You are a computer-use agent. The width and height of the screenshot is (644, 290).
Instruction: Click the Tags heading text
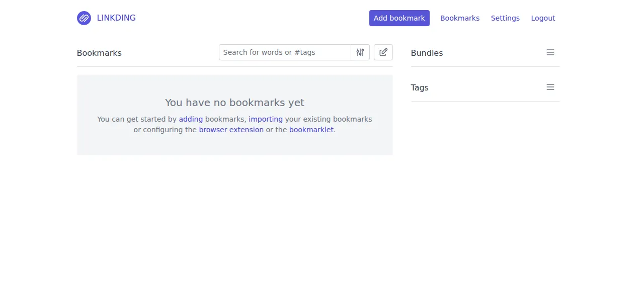[420, 87]
